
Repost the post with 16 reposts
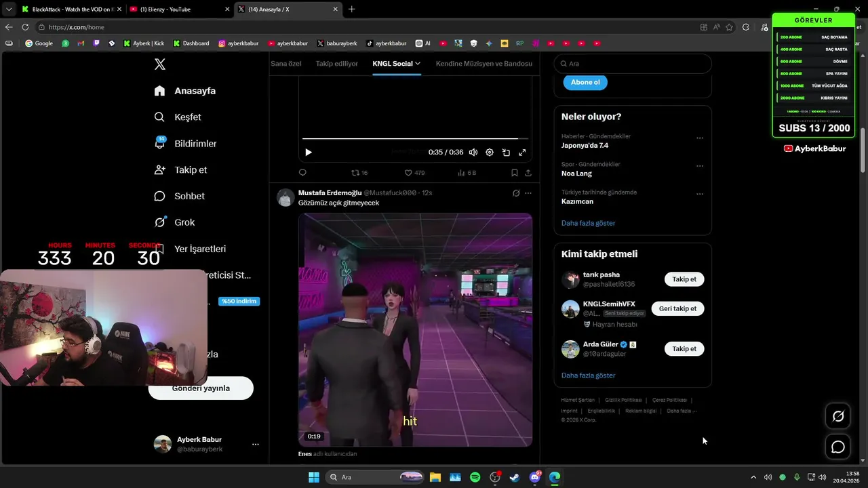(x=359, y=173)
